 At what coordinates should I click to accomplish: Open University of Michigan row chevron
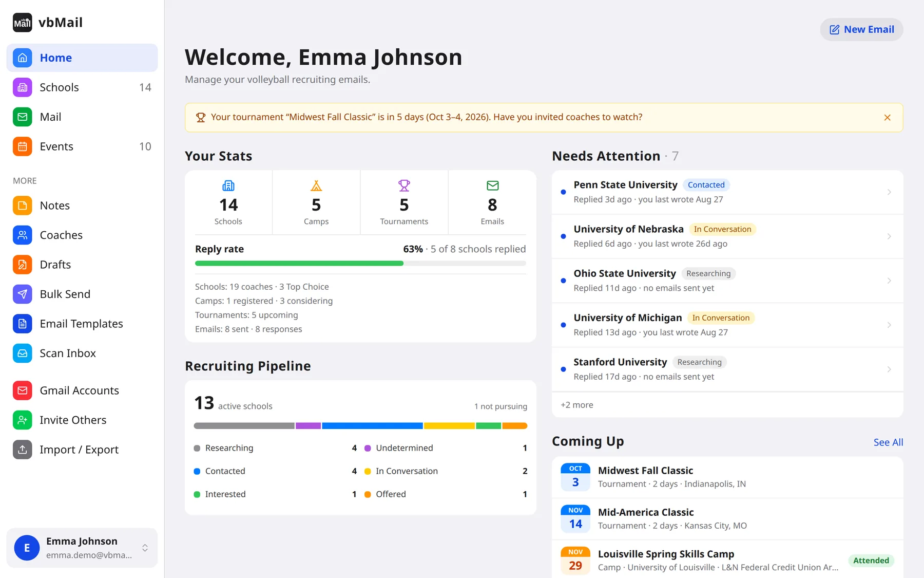(889, 325)
